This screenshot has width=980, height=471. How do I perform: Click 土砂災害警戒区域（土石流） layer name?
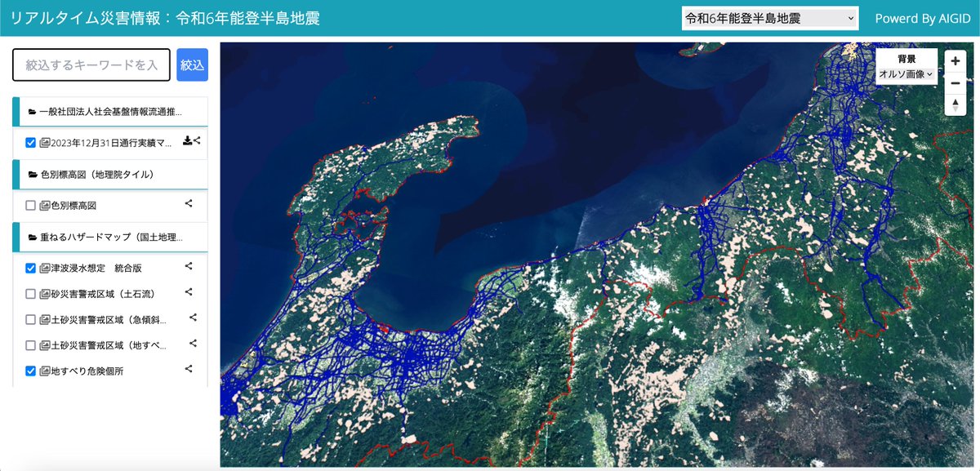tap(103, 294)
